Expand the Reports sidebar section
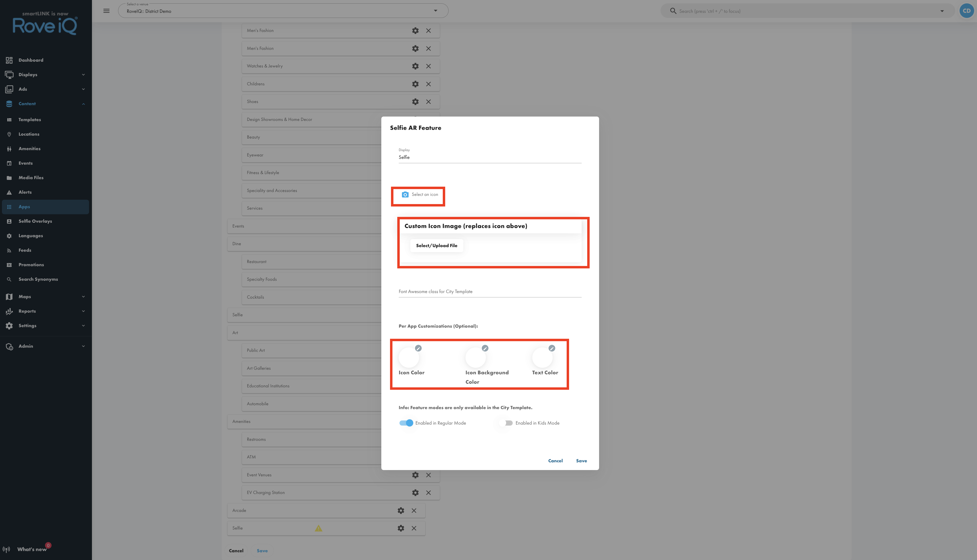977x560 pixels. coord(45,311)
